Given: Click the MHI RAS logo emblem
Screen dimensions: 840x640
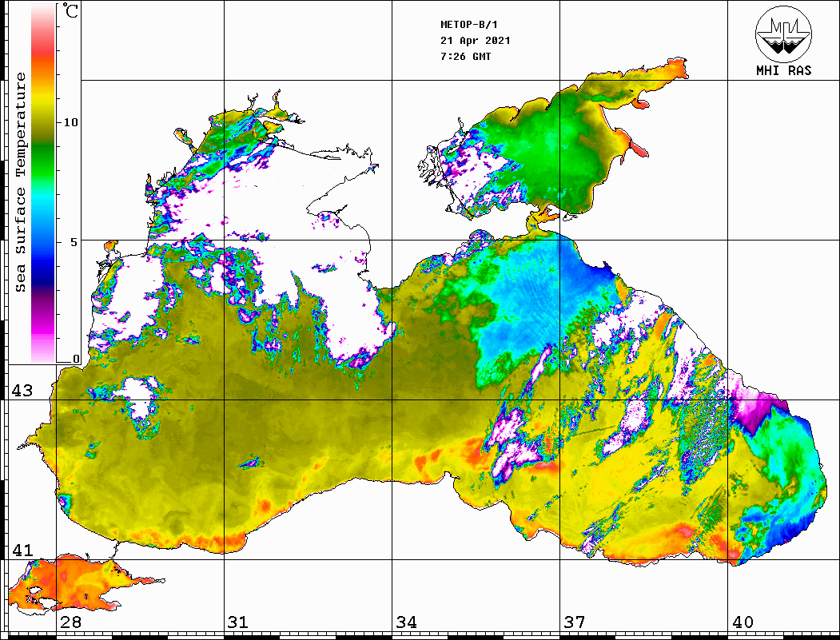Looking at the screenshot, I should (783, 34).
